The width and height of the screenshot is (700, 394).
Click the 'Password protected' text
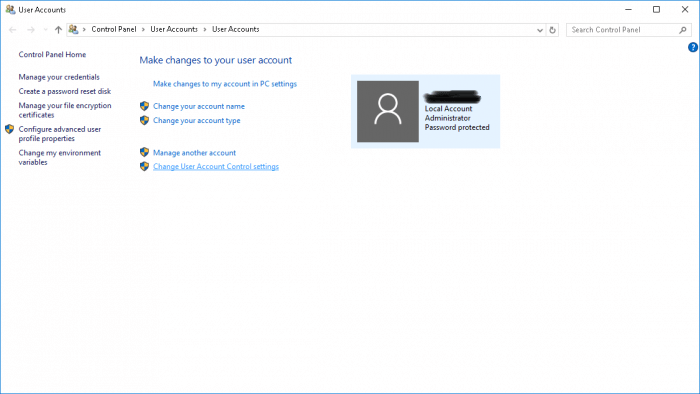(457, 128)
